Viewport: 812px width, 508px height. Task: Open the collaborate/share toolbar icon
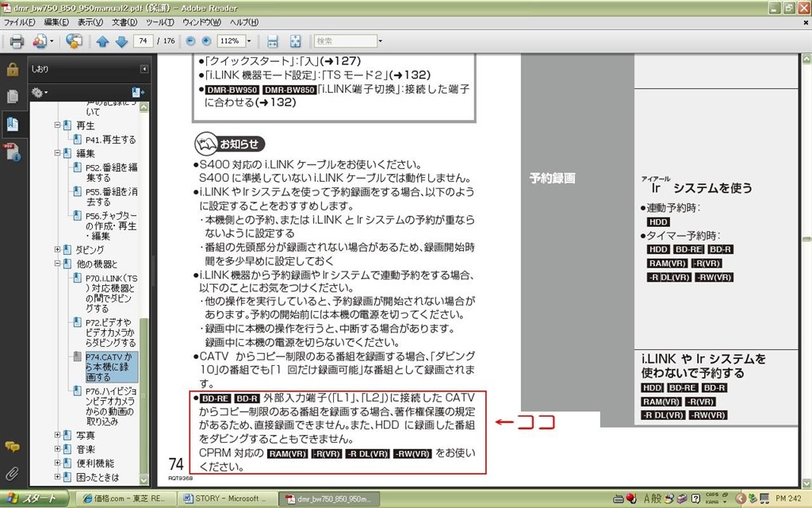click(40, 41)
